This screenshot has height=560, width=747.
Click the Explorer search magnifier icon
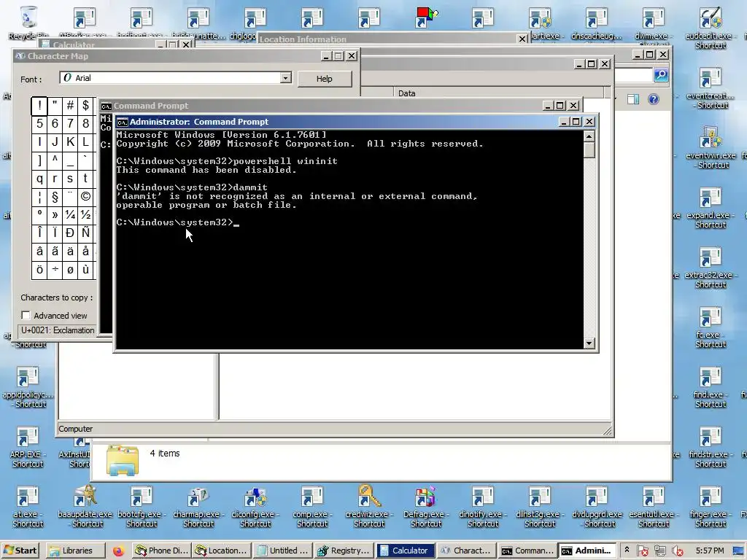[661, 75]
